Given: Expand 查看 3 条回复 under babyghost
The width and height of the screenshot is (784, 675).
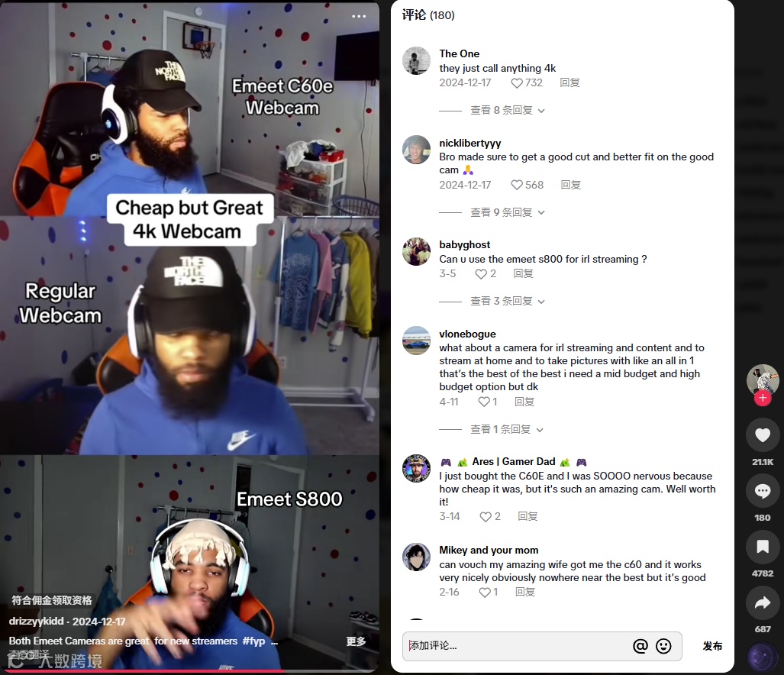Looking at the screenshot, I should pos(507,301).
